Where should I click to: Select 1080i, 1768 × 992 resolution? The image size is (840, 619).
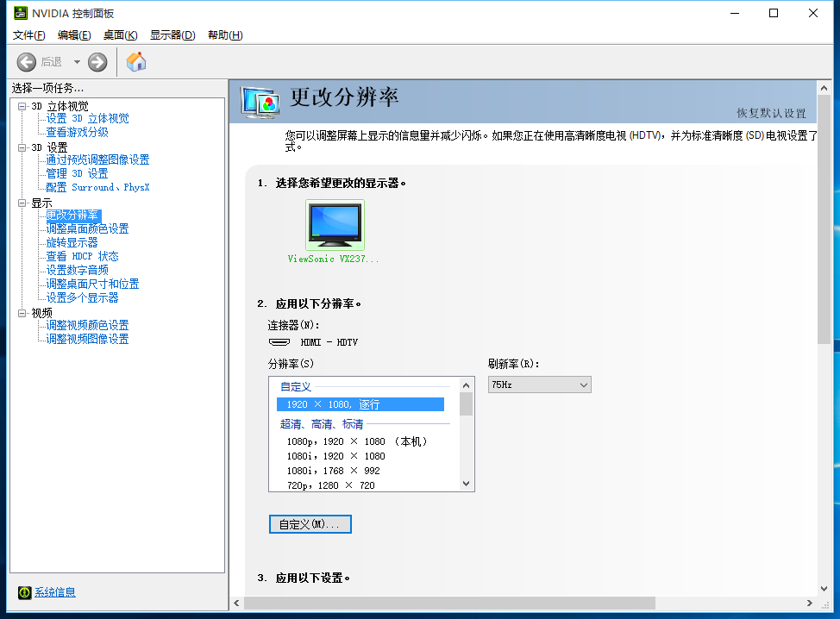[x=333, y=471]
